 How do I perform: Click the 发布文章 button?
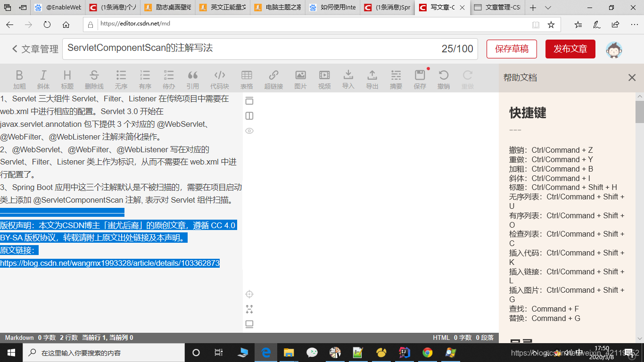pos(570,49)
